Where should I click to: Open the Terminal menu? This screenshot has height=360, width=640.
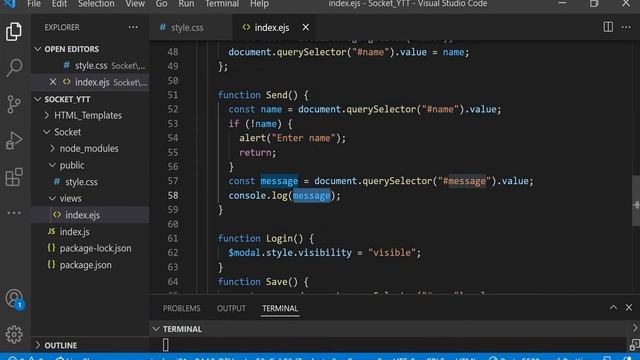coord(222,4)
